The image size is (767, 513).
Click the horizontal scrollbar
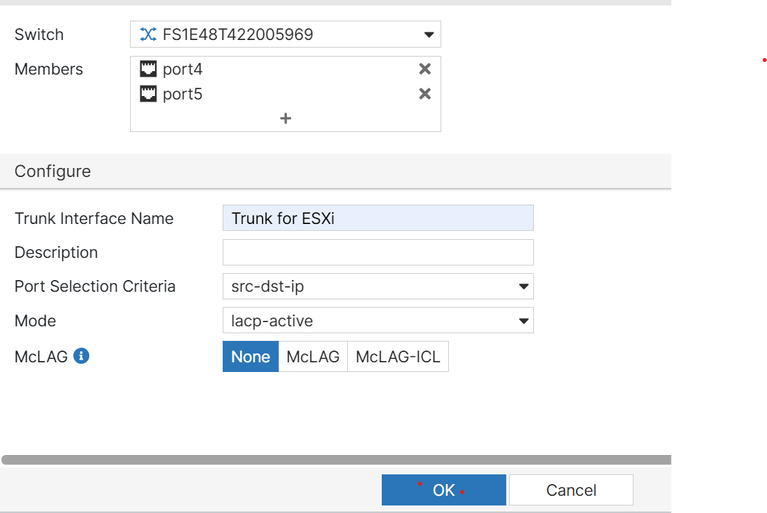(x=336, y=460)
